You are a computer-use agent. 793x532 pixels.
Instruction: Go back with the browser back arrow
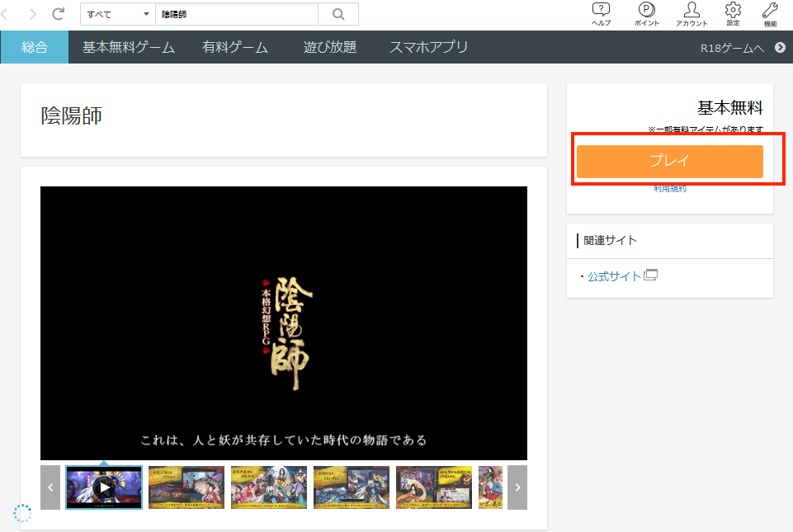point(4,14)
